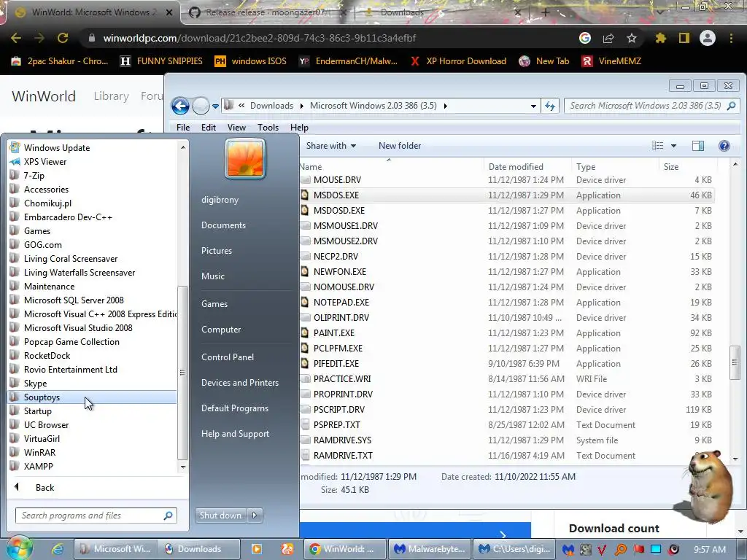Expand Games folder in programs list
Viewport: 747px width, 560px height.
tap(37, 231)
